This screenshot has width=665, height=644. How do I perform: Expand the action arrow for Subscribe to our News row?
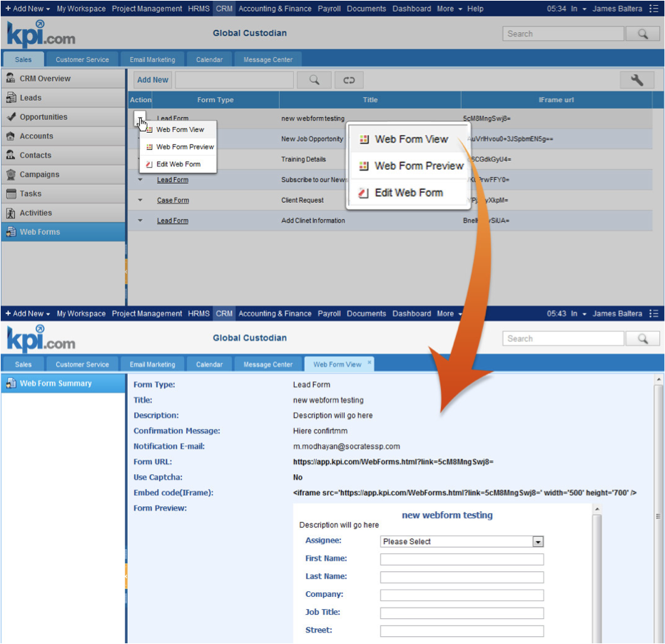coord(140,179)
